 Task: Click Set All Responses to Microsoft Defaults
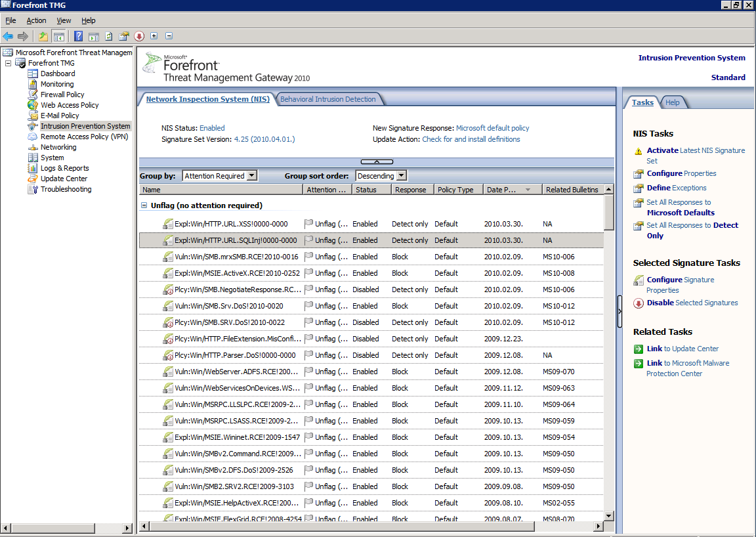[681, 207]
